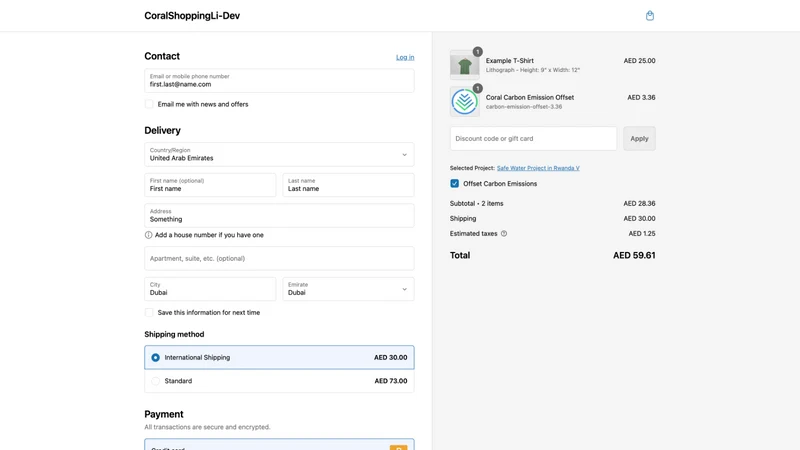The width and height of the screenshot is (800, 450).
Task: Click the Example T-Shirt price AED 25.00
Action: coord(639,61)
